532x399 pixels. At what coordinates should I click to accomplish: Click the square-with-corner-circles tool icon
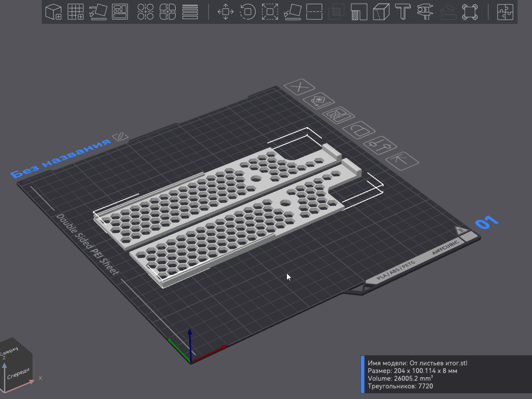[470, 12]
